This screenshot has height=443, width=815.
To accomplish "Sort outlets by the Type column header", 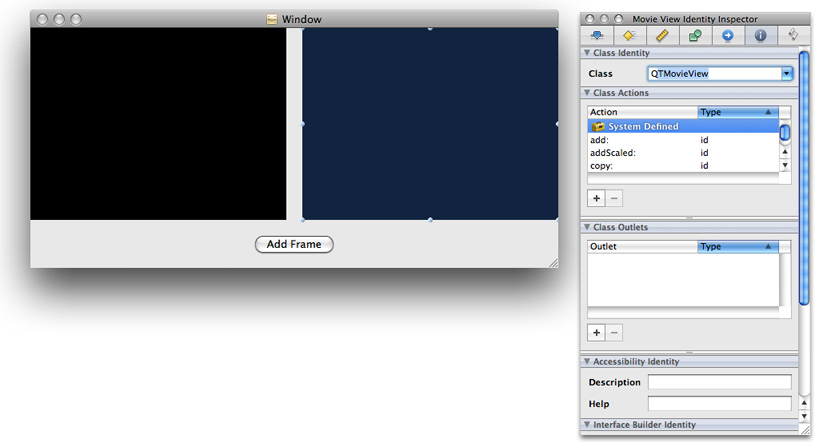I will [738, 246].
